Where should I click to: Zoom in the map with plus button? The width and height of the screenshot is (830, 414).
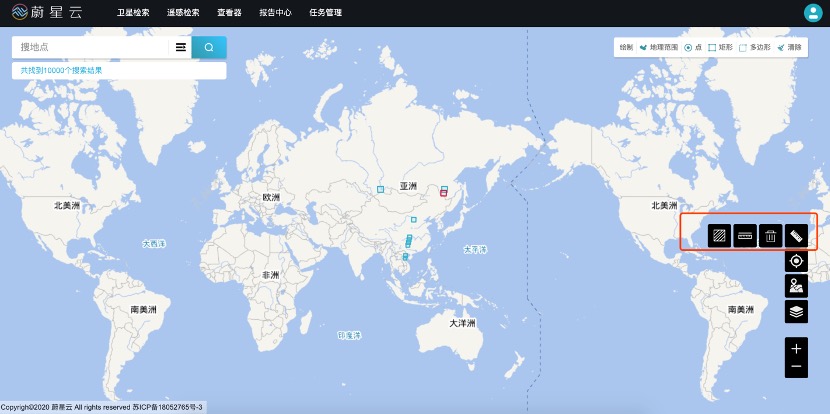796,349
